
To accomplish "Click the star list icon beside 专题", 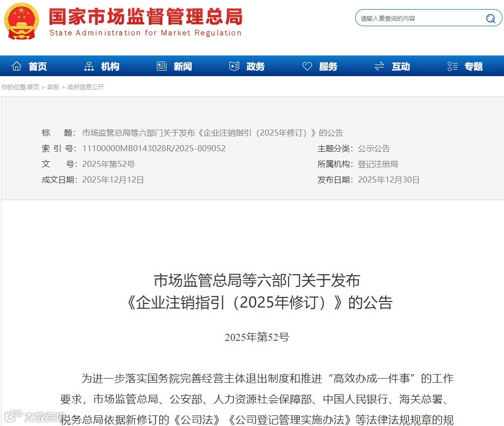I will (452, 66).
